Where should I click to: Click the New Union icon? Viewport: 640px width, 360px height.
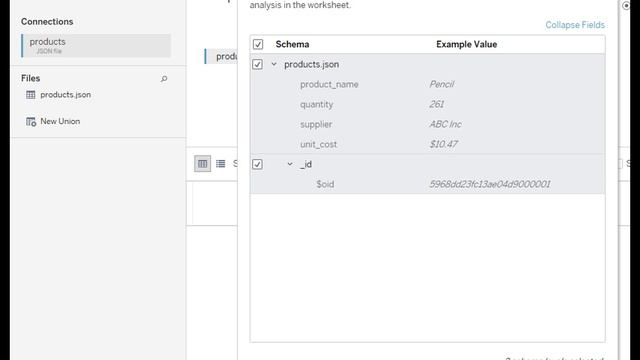click(31, 122)
